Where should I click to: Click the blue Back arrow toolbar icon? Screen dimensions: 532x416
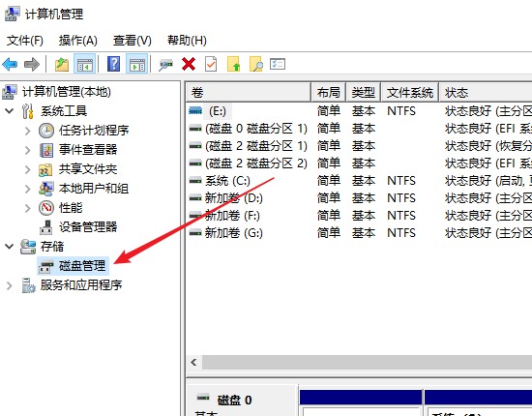11,64
